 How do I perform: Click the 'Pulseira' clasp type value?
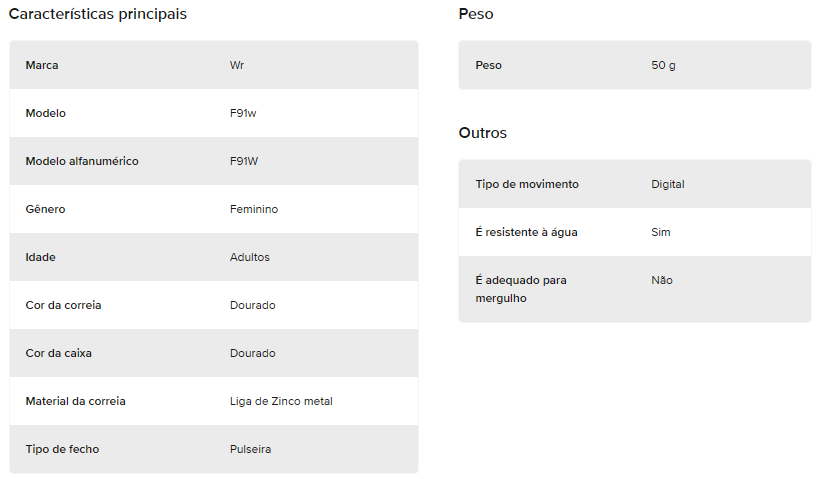pos(250,449)
